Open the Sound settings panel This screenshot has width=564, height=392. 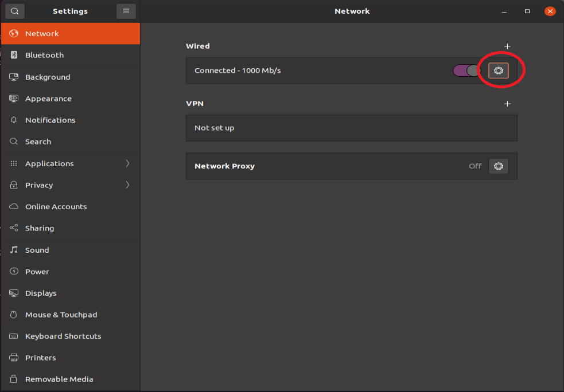click(71, 250)
